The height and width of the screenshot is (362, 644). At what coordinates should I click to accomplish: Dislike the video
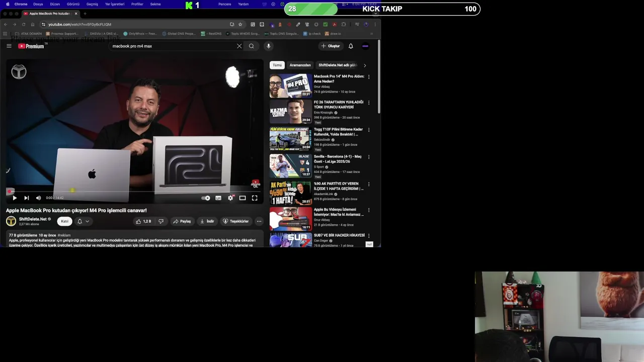coord(161,221)
